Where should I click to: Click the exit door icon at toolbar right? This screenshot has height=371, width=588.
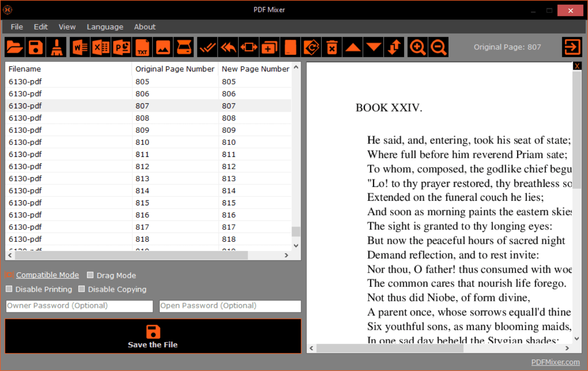point(572,47)
